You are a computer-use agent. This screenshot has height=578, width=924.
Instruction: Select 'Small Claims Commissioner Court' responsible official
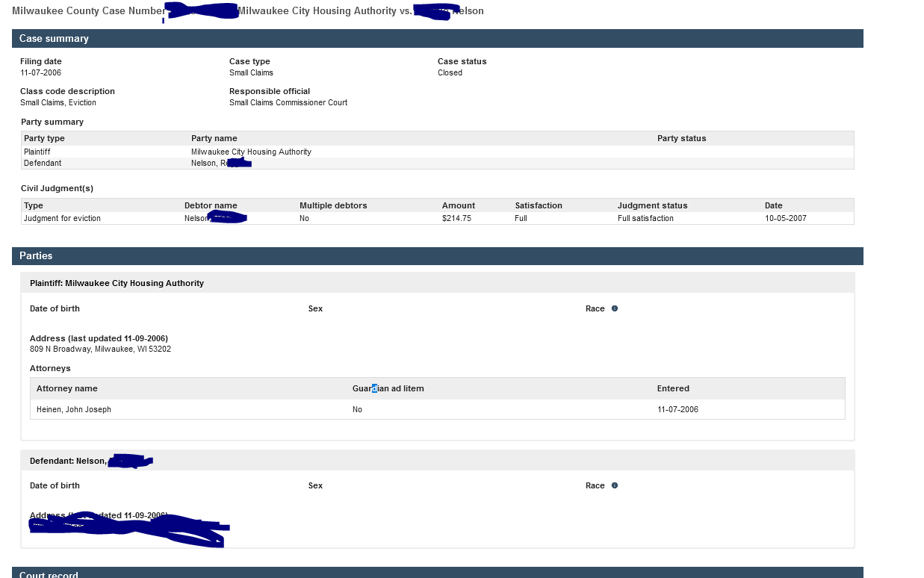click(288, 102)
